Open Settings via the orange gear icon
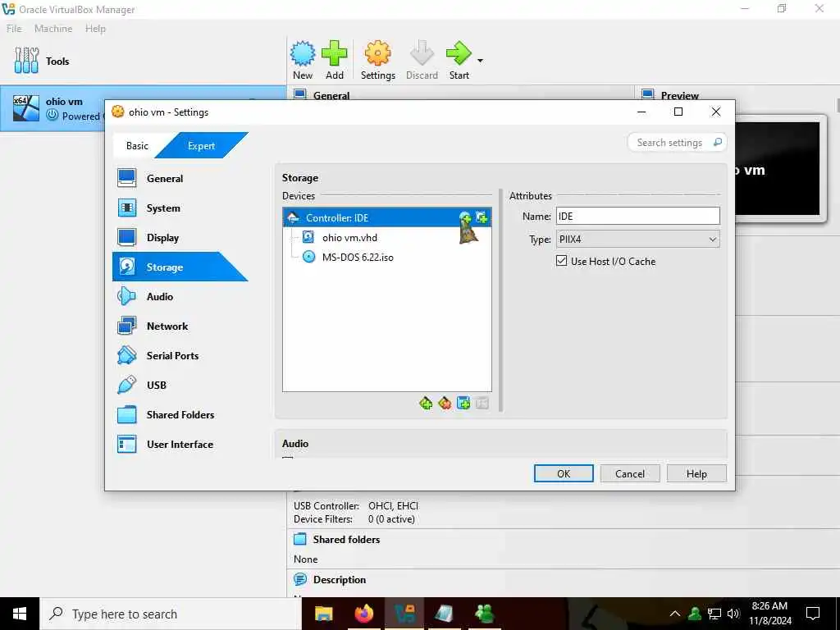This screenshot has width=840, height=630. (377, 53)
